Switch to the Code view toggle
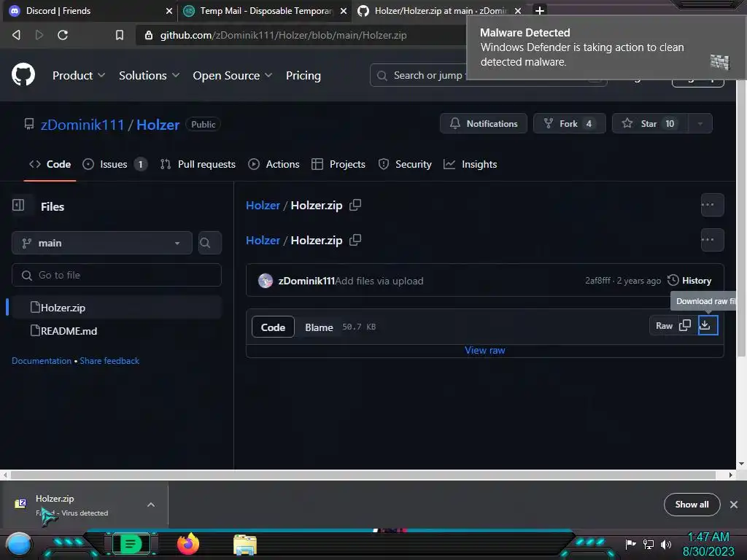 click(273, 327)
